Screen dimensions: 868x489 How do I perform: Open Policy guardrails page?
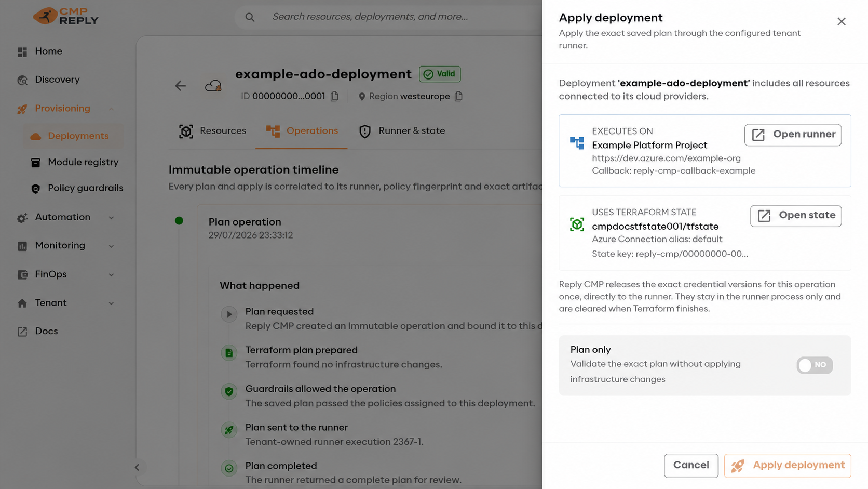click(x=86, y=188)
